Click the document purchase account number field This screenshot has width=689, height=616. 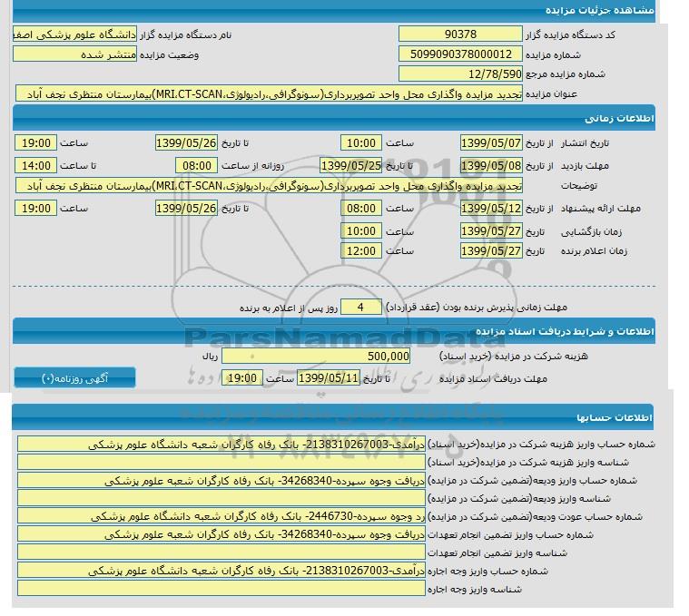click(221, 445)
